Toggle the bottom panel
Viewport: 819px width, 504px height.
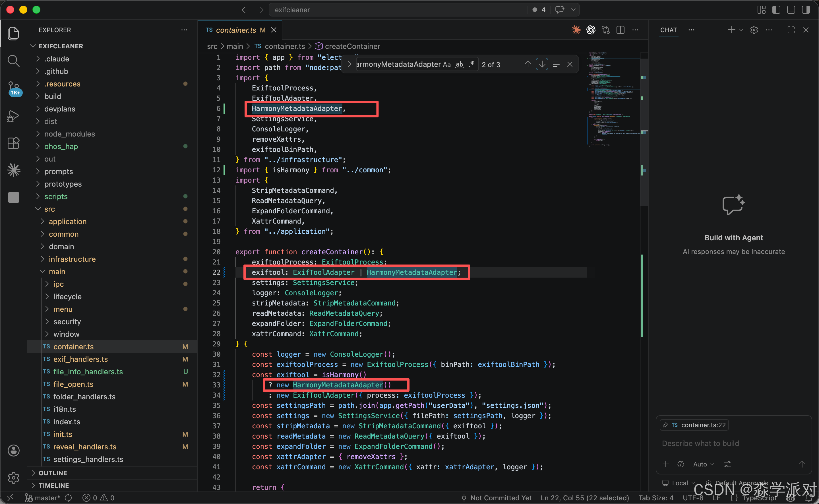tap(791, 10)
